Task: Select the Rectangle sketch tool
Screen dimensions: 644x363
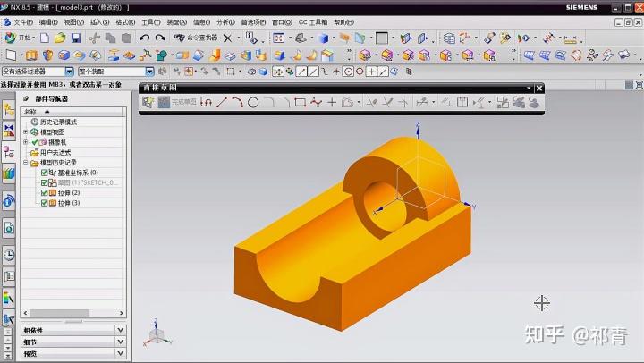Action: pos(301,102)
